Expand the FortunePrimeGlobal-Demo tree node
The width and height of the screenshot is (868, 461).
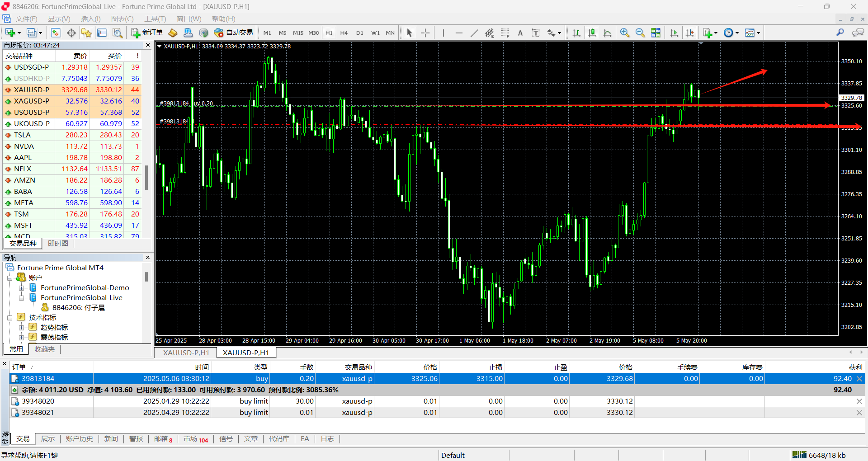pos(21,288)
